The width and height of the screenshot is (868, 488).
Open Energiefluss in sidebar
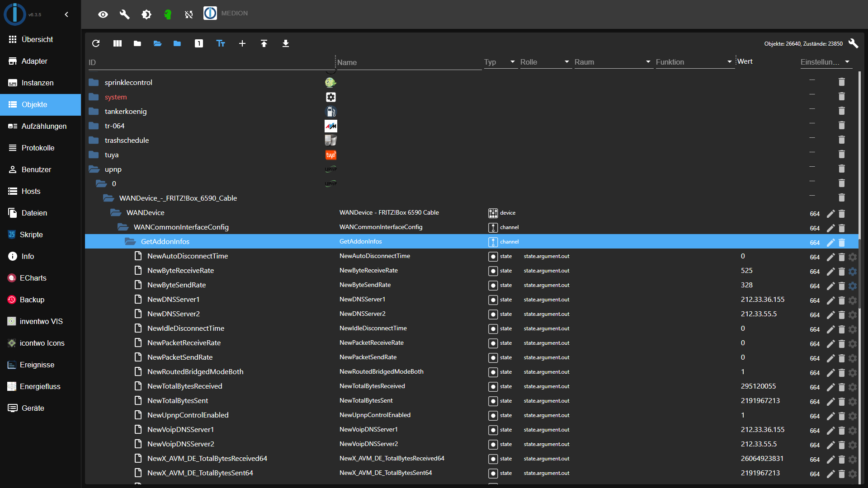[40, 386]
